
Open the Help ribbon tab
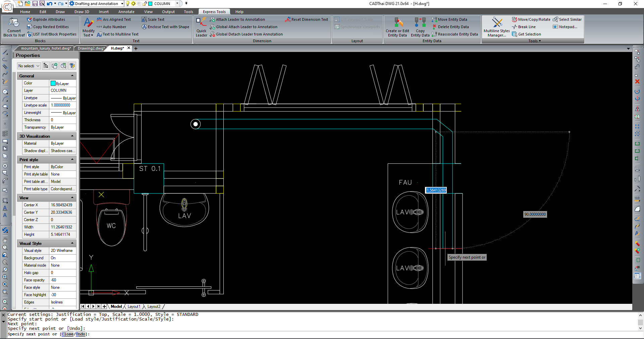pyautogui.click(x=239, y=12)
